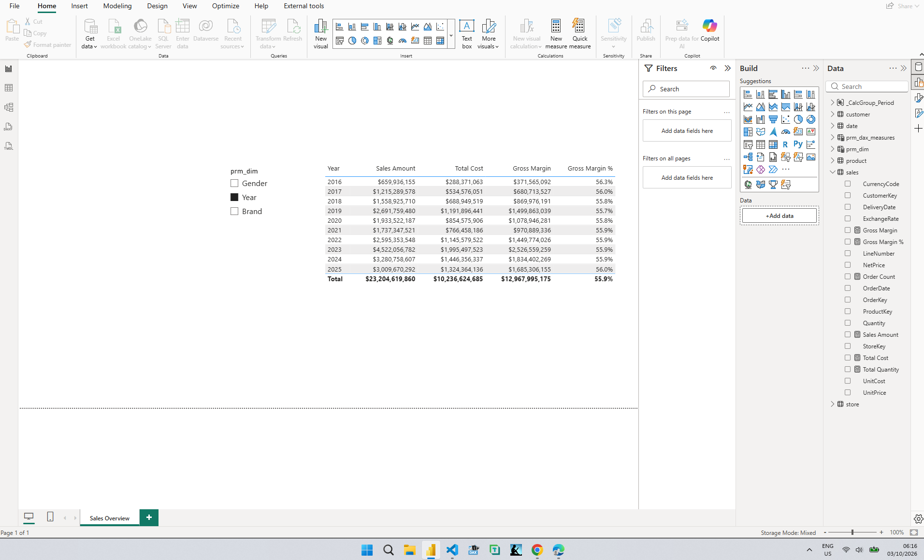Image resolution: width=924 pixels, height=560 pixels.
Task: Open the Insert ribbon tab
Action: 79,6
